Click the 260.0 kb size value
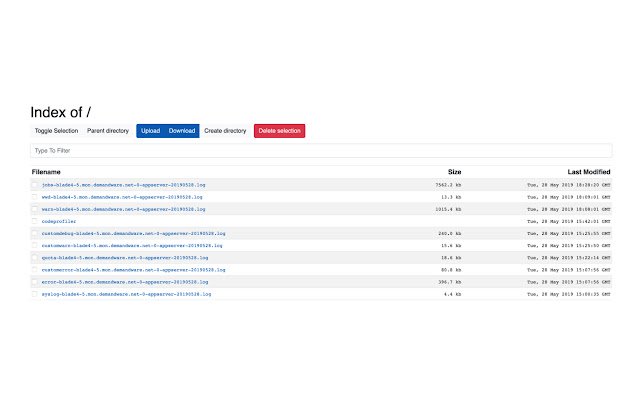The image size is (640, 400). [x=450, y=233]
